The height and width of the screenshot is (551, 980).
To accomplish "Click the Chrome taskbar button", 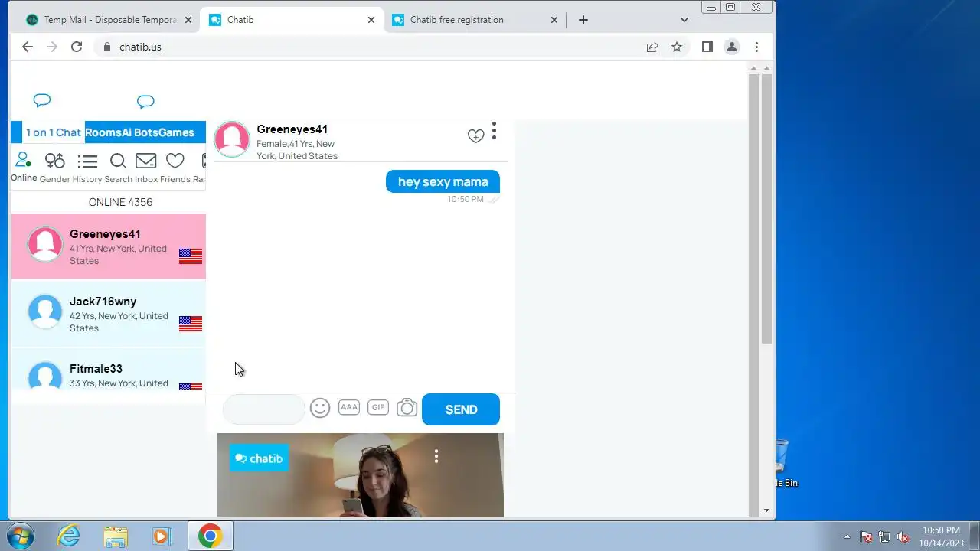I will pyautogui.click(x=211, y=536).
